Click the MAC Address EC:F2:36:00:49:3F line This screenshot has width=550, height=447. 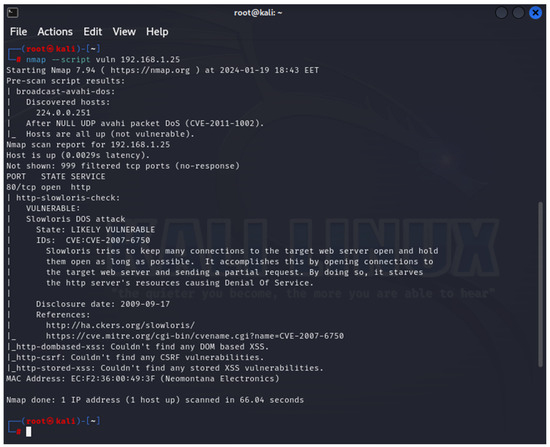pyautogui.click(x=143, y=379)
